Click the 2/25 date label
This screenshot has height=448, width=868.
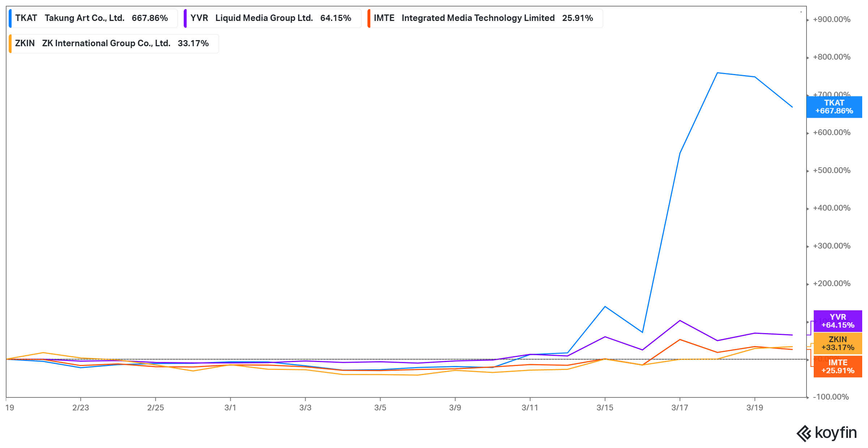coord(156,408)
